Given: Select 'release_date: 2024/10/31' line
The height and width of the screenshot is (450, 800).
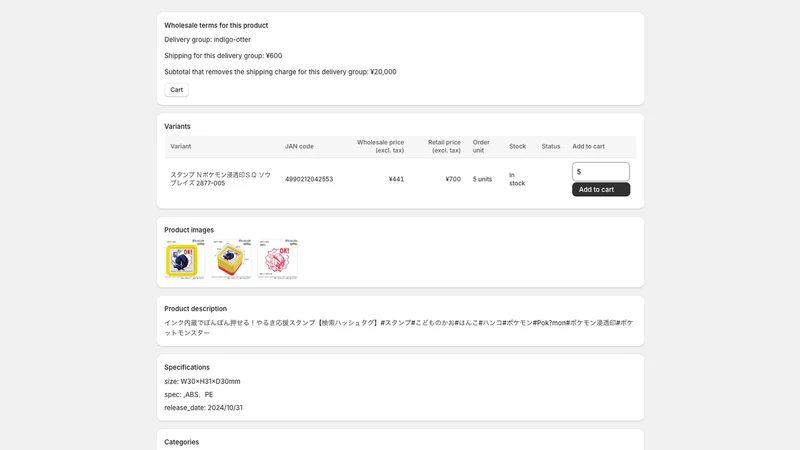Looking at the screenshot, I should (x=204, y=408).
